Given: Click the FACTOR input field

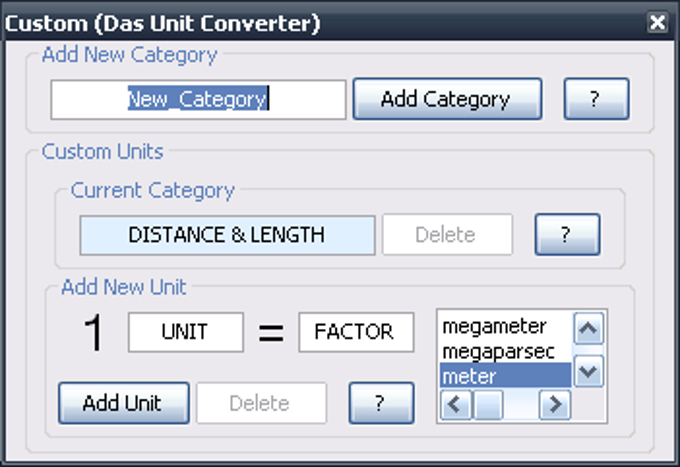Looking at the screenshot, I should (356, 333).
